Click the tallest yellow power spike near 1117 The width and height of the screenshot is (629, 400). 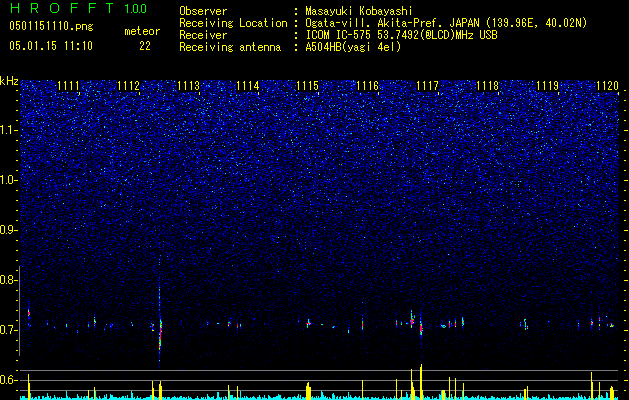click(421, 381)
